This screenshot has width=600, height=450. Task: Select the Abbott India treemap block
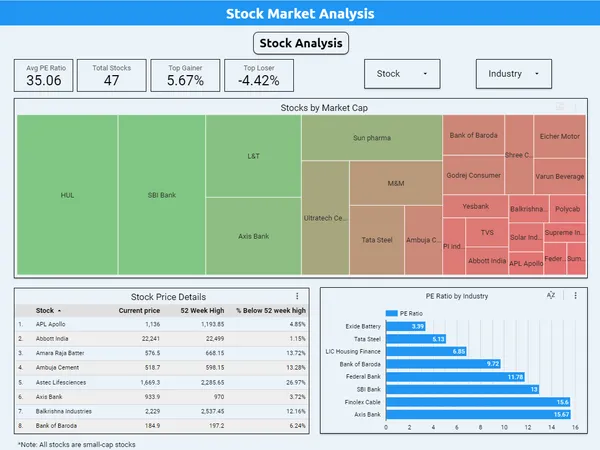tap(487, 261)
